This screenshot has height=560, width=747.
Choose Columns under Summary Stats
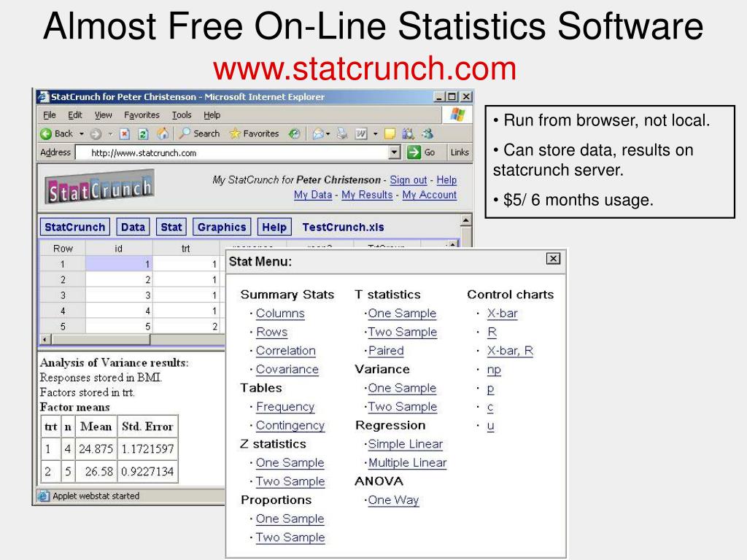point(280,314)
